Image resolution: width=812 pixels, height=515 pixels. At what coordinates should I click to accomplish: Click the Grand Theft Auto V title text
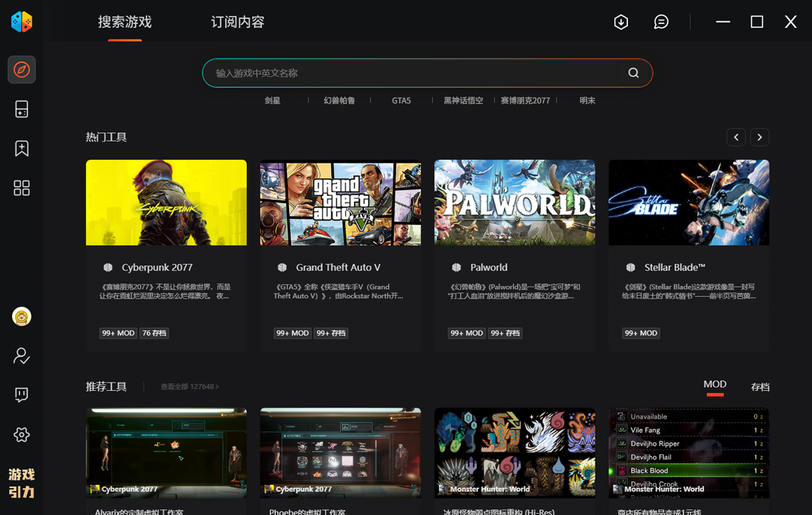pos(338,268)
